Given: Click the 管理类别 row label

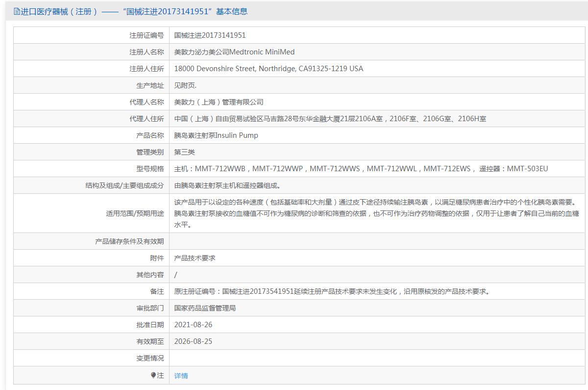Looking at the screenshot, I should point(150,152).
